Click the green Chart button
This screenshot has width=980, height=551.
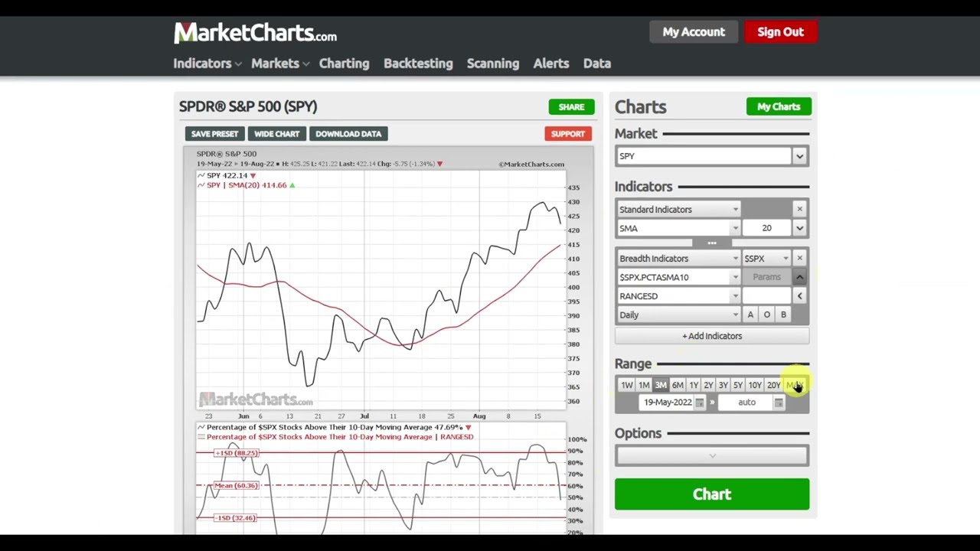point(712,494)
